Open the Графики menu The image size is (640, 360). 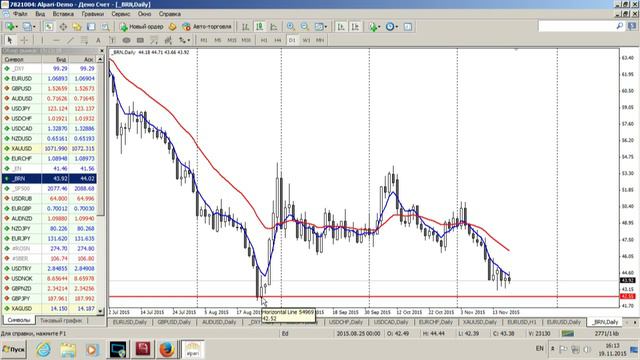point(93,14)
